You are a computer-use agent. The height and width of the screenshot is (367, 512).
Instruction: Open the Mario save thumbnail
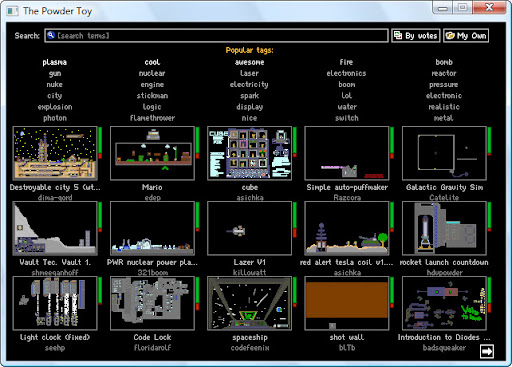coord(152,153)
